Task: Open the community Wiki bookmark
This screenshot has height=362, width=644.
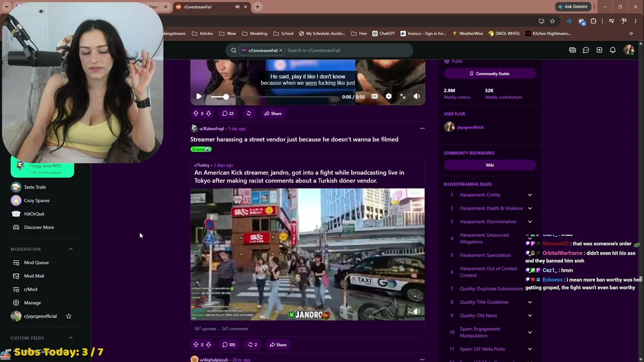Action: click(x=490, y=165)
